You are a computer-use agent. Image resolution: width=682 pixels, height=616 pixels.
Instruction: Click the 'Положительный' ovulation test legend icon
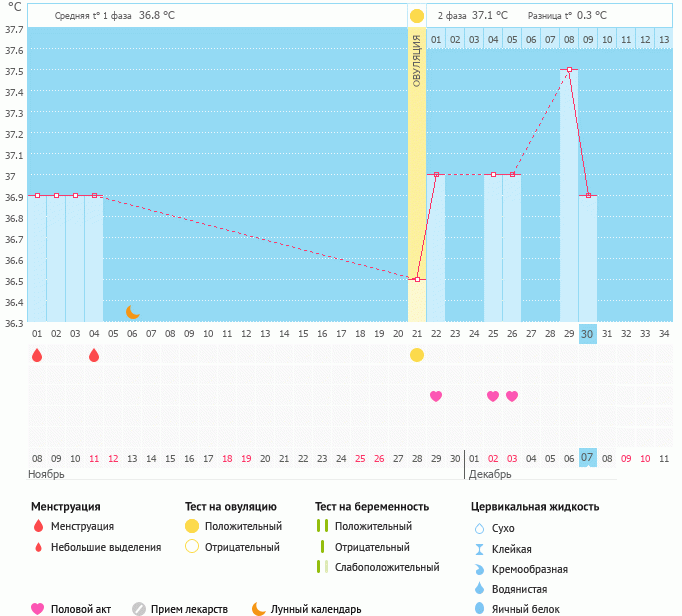[x=192, y=526]
